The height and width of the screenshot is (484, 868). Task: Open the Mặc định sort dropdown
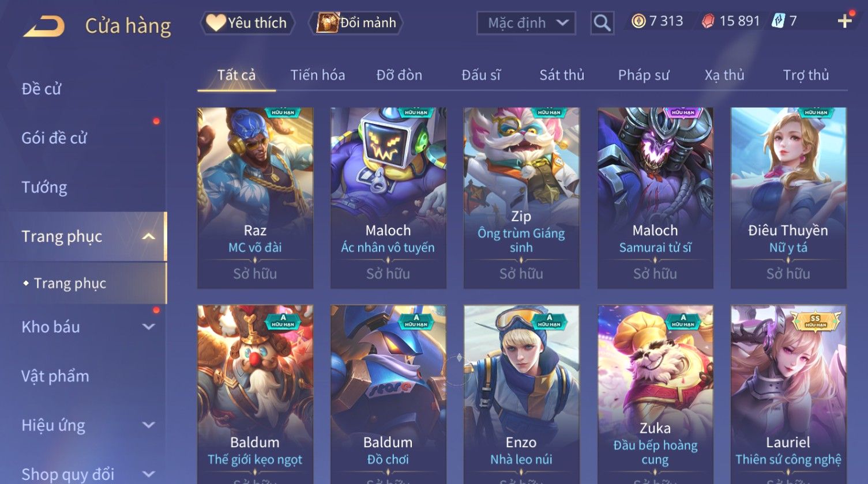pos(526,23)
